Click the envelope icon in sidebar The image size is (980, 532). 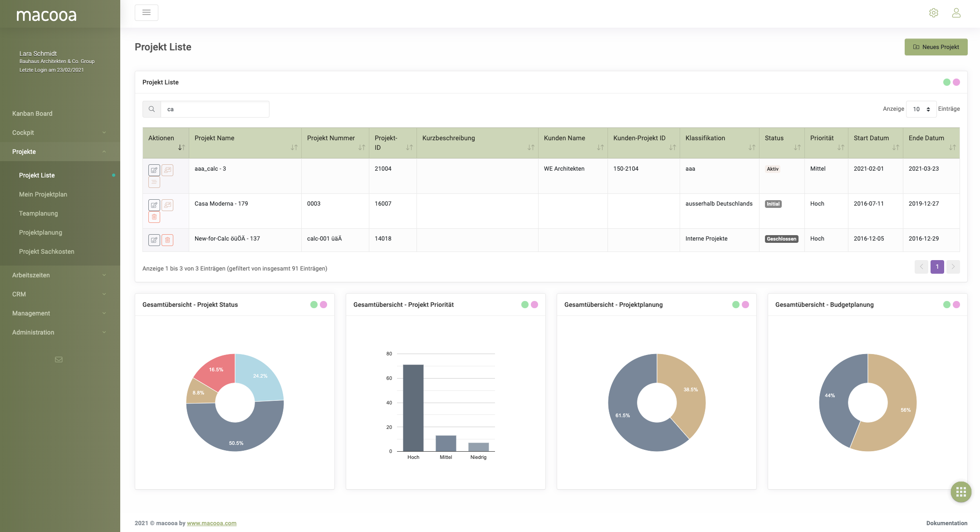coord(59,360)
